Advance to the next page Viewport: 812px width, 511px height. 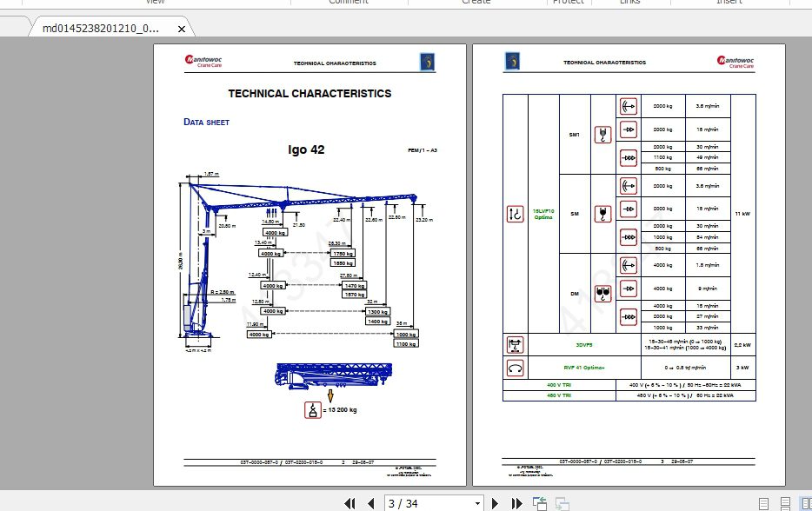[x=496, y=503]
